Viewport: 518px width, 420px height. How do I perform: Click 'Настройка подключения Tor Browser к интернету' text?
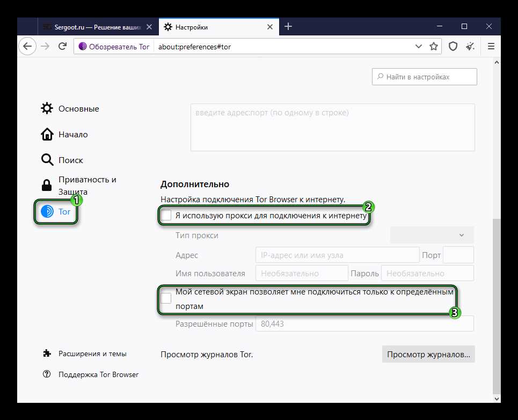pyautogui.click(x=253, y=200)
